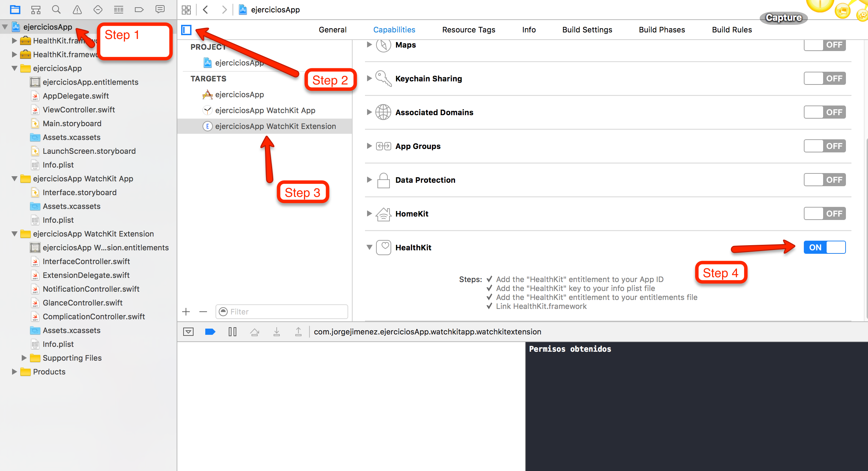The width and height of the screenshot is (868, 471).
Task: Hide the targets list sidebar icon
Action: [x=186, y=30]
